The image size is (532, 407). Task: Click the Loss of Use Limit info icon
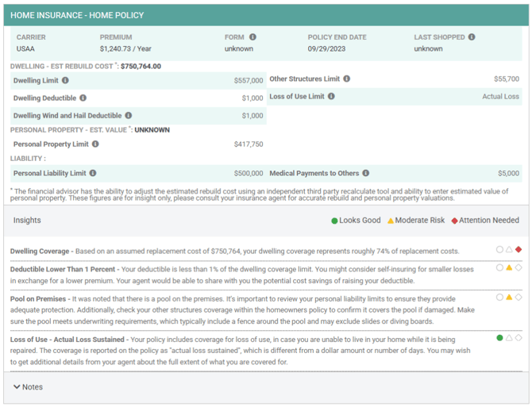click(x=331, y=96)
